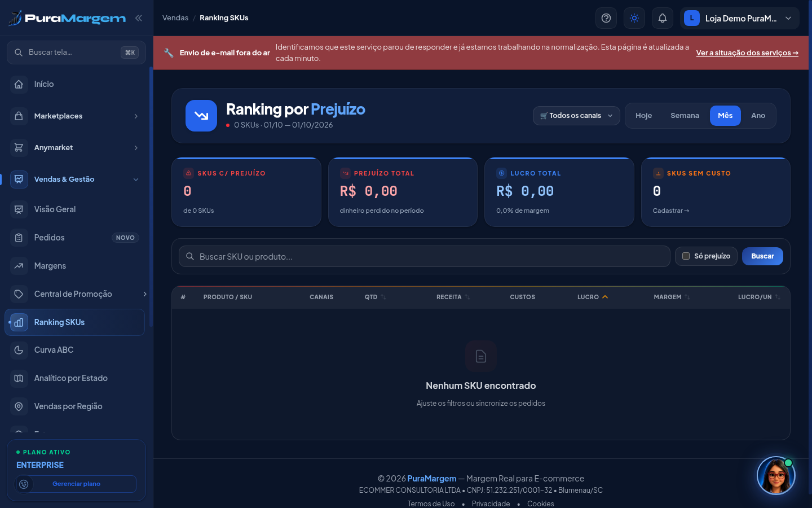
Task: Sort table by QTD column
Action: coord(375,297)
